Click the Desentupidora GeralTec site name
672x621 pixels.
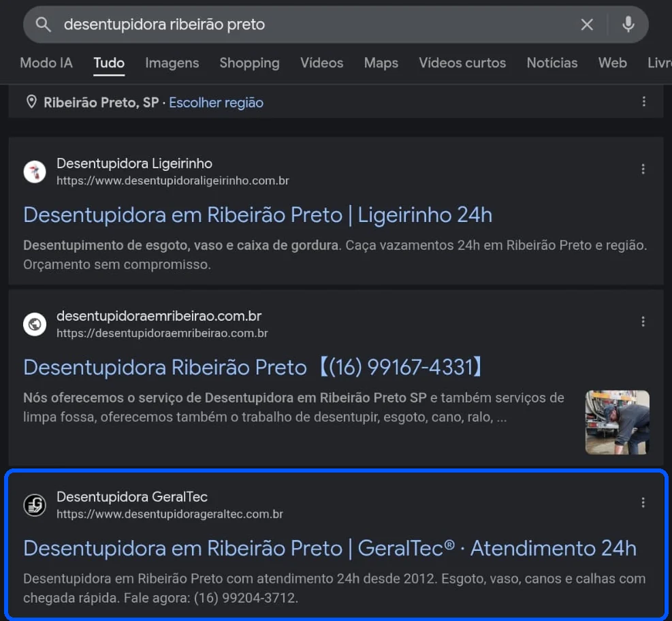tap(132, 496)
